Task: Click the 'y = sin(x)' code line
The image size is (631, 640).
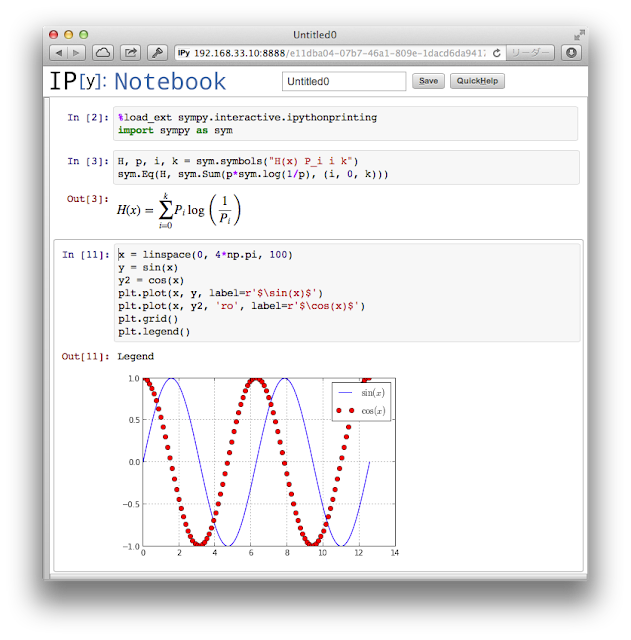Action: click(148, 268)
